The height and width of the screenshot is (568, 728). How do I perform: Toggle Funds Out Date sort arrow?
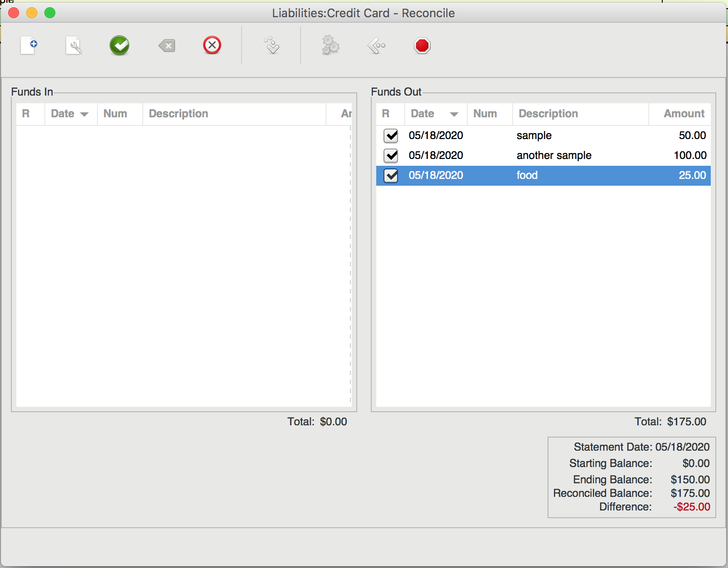[454, 114]
